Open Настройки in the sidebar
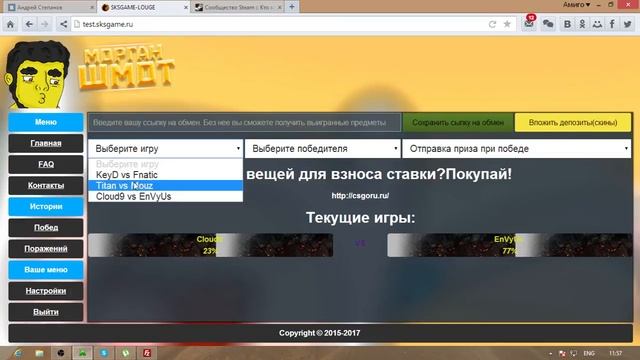The image size is (640, 360). [46, 291]
